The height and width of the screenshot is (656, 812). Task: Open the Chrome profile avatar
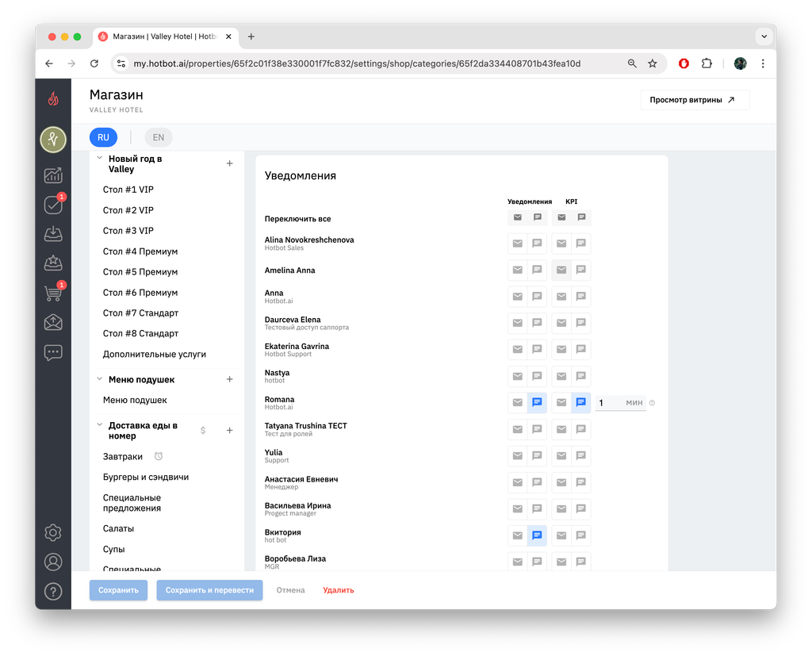coord(740,63)
